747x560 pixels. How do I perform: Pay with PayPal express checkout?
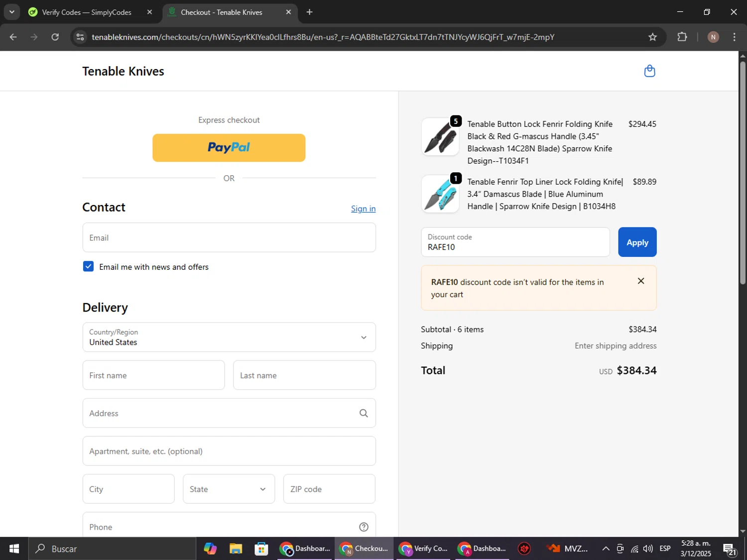tap(229, 147)
